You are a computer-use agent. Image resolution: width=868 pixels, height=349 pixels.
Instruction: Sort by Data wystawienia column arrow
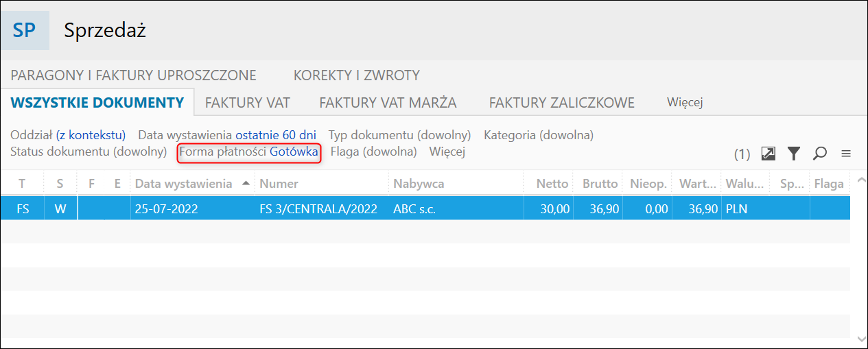coord(246,184)
